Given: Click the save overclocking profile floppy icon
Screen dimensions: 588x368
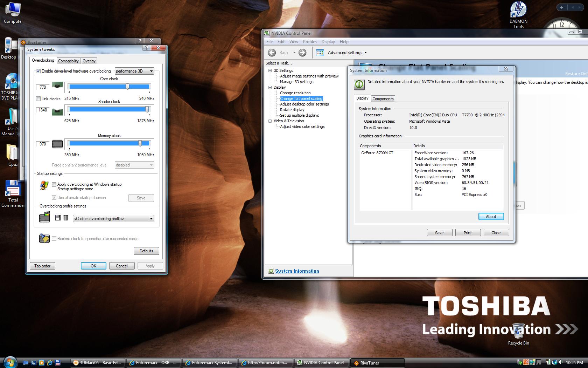Looking at the screenshot, I should click(58, 218).
